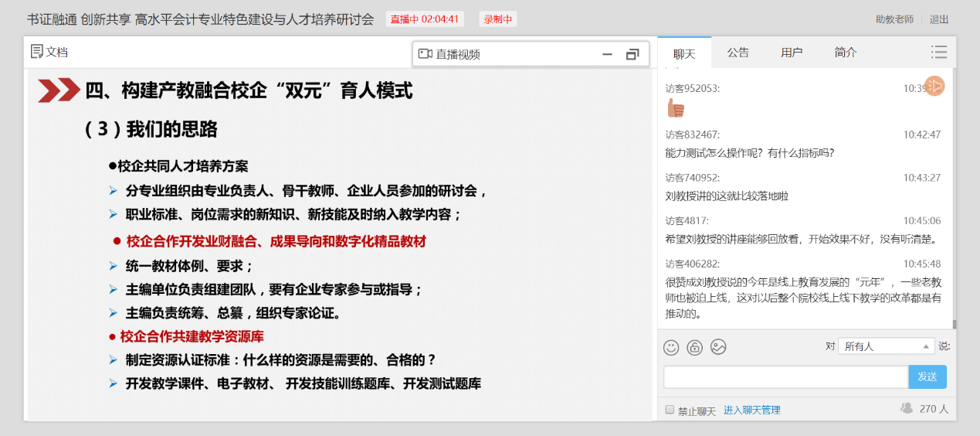Viewport: 980px width, 436px height.
Task: Click user name 访客406282
Action: 693,264
